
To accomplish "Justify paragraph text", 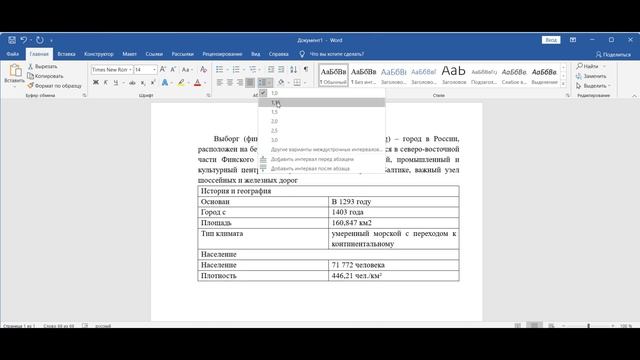I will pos(250,83).
